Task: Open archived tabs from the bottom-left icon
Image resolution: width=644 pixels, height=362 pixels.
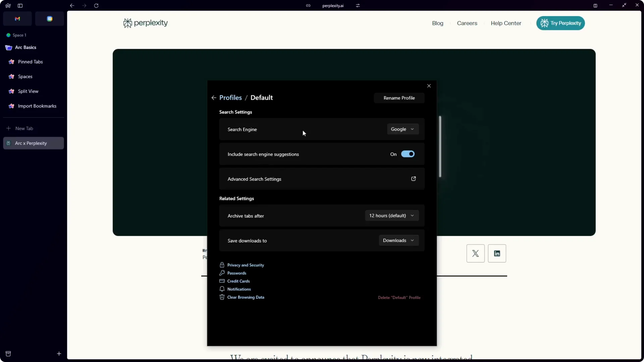Action: point(8,354)
